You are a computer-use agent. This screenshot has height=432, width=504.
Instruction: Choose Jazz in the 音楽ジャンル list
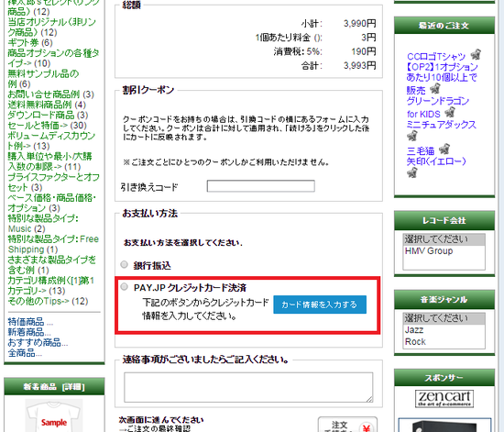coord(444,330)
